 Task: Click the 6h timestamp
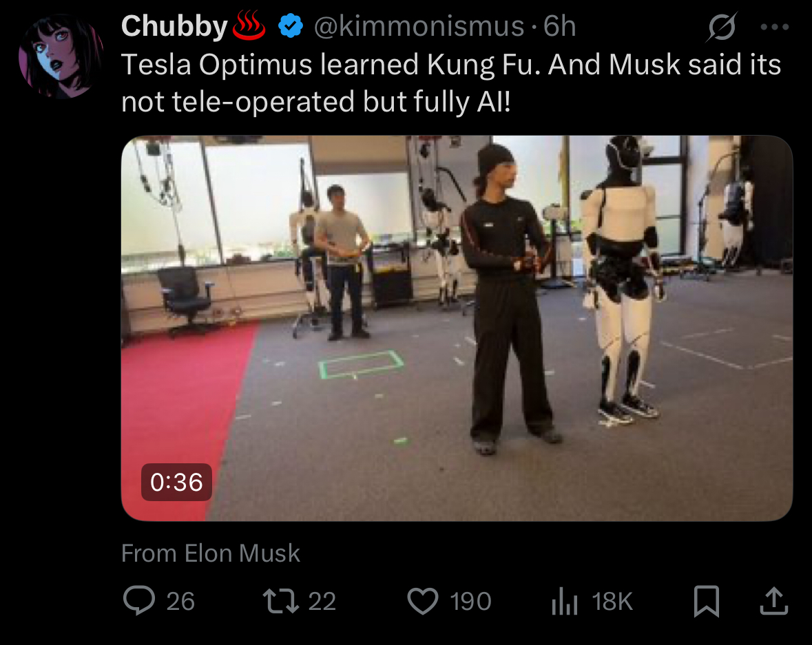(x=559, y=26)
